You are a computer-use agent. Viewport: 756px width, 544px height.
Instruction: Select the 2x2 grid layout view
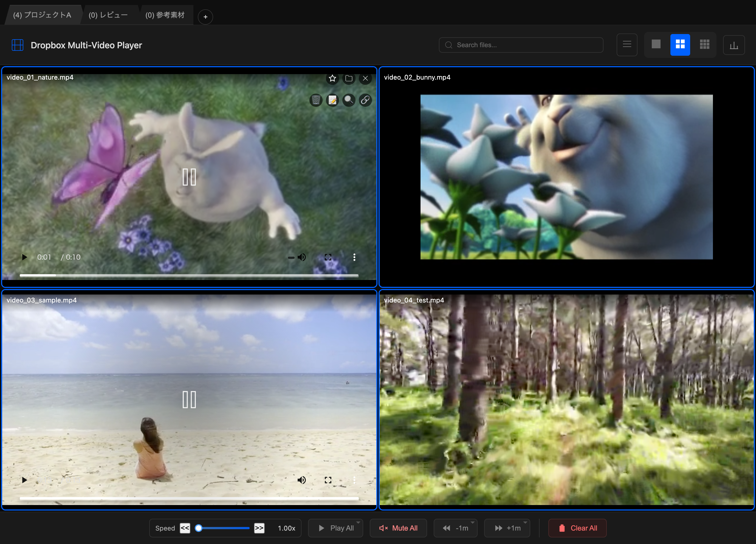(680, 44)
